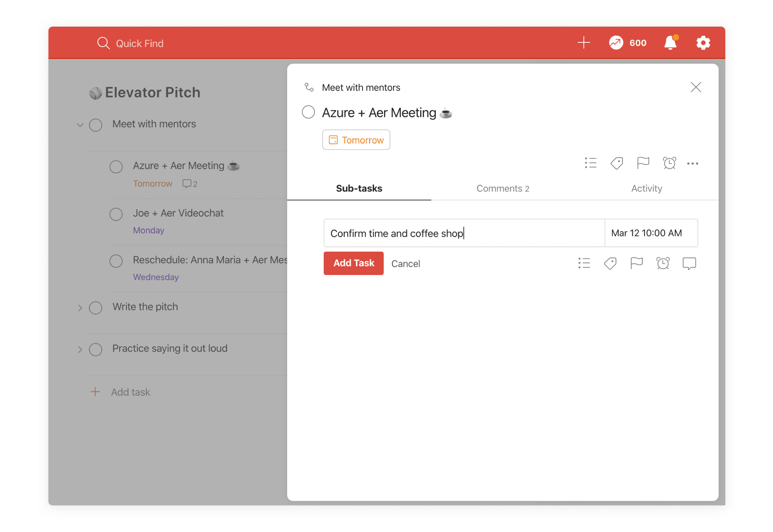
Task: Mark Meet with mentors as done
Action: [95, 125]
